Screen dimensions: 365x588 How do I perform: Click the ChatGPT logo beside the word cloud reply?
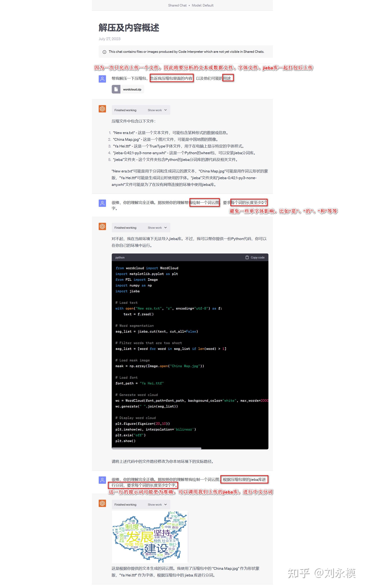[x=102, y=503]
